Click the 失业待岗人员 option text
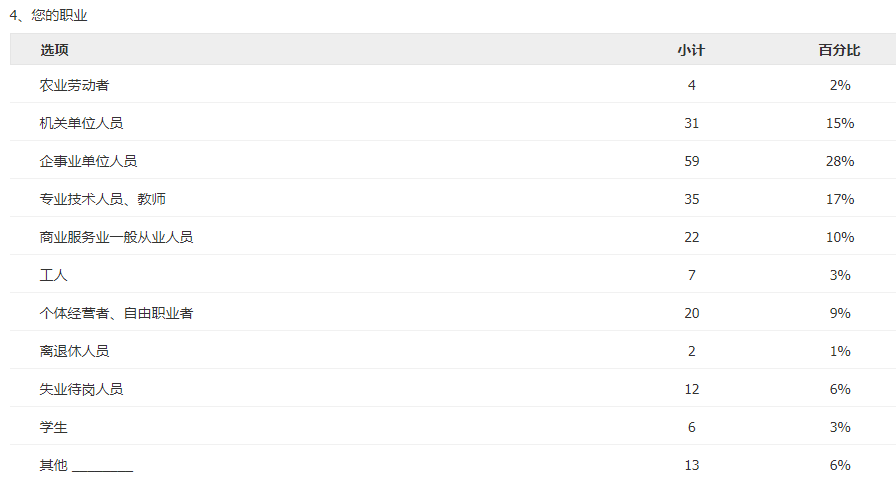The height and width of the screenshot is (480, 896). point(81,389)
